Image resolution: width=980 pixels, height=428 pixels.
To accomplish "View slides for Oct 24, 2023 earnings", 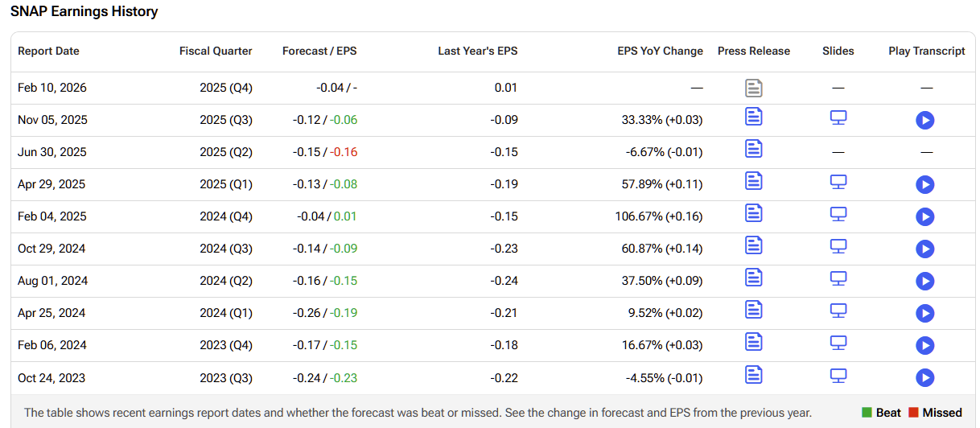I will pyautogui.click(x=838, y=376).
